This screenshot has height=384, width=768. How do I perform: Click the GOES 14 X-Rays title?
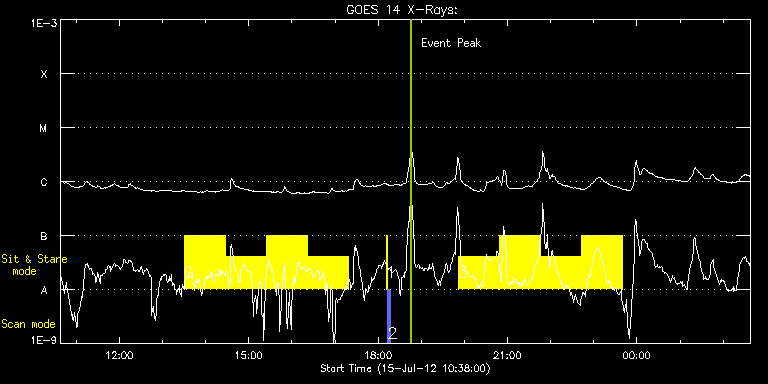click(402, 10)
